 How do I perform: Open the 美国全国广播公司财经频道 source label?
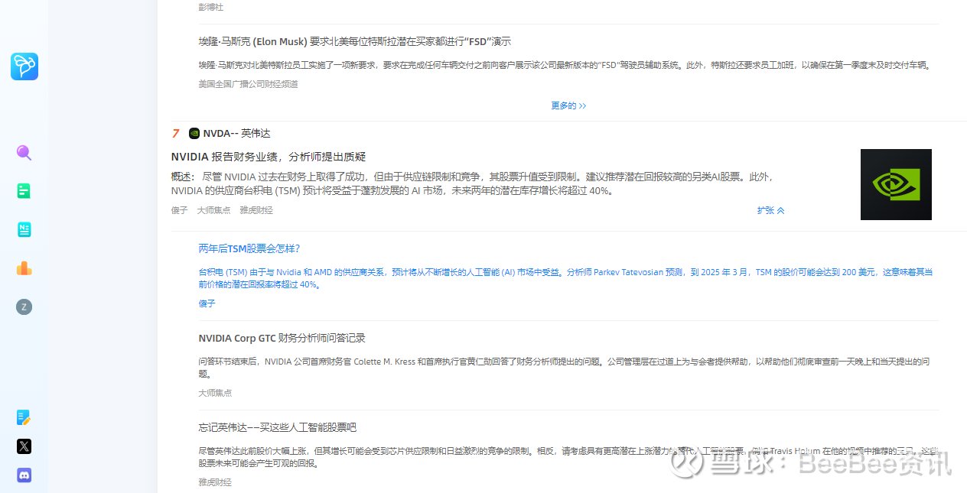pyautogui.click(x=248, y=83)
